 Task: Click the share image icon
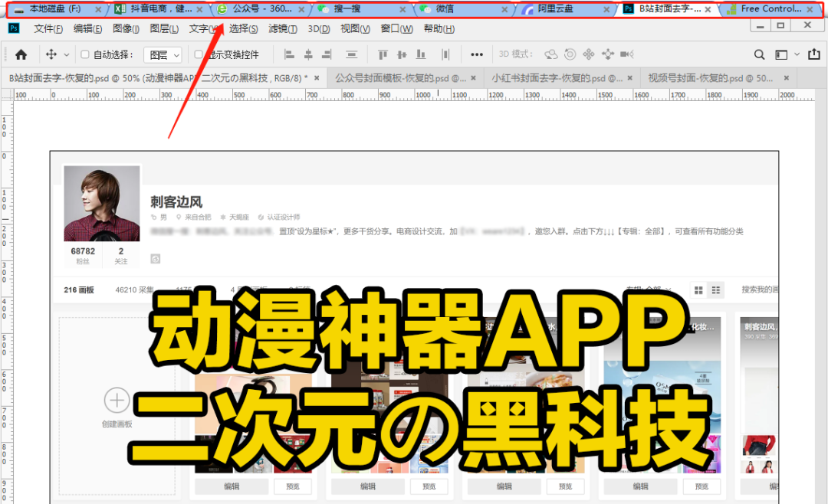(x=814, y=54)
